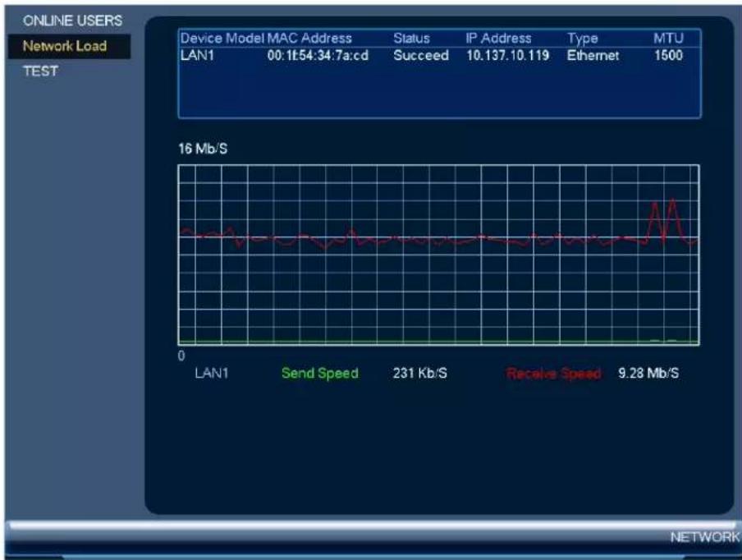742x560 pixels.
Task: Click the MAC Address column header
Action: click(309, 39)
